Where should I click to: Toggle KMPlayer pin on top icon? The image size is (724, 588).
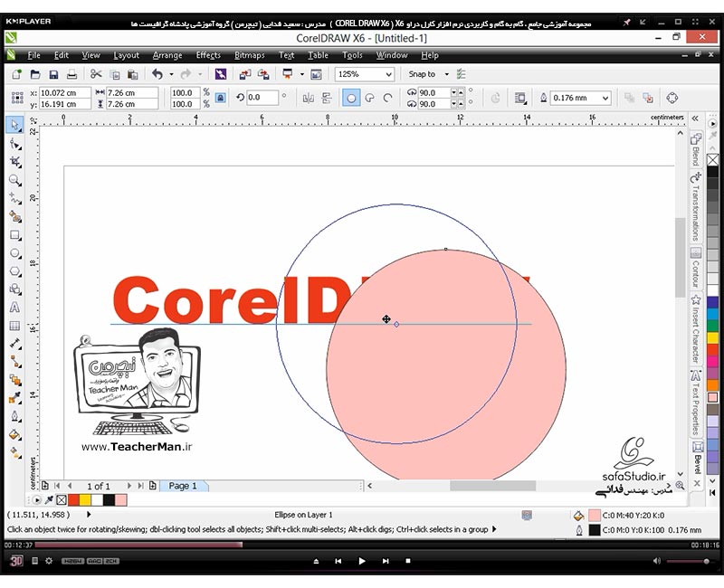click(x=626, y=22)
